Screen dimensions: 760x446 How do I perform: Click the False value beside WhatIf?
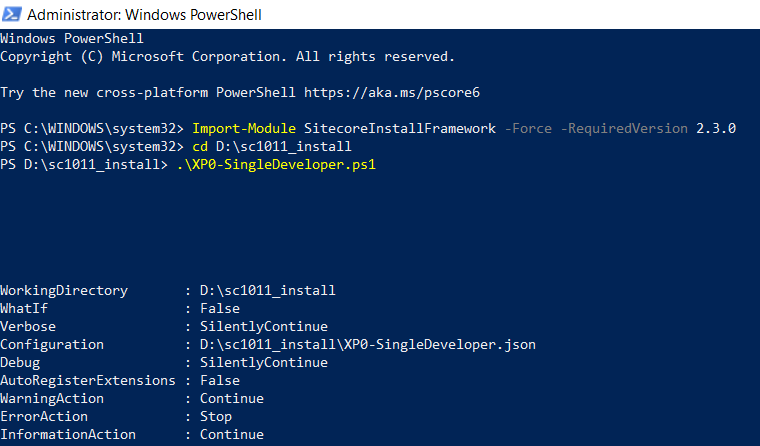point(220,308)
